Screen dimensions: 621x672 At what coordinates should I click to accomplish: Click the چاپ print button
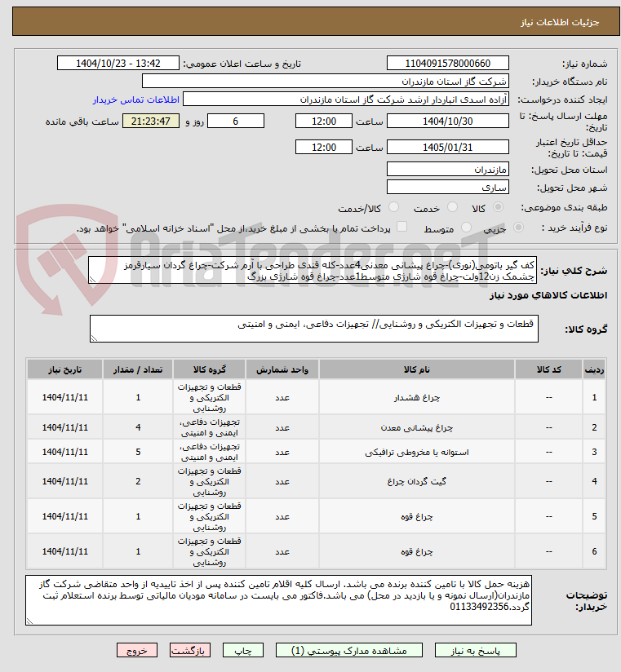[242, 650]
